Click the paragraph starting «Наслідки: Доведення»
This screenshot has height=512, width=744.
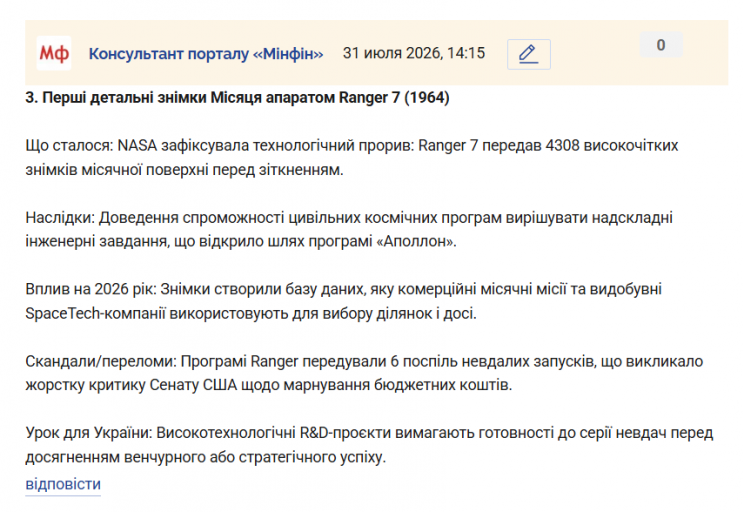tap(349, 229)
